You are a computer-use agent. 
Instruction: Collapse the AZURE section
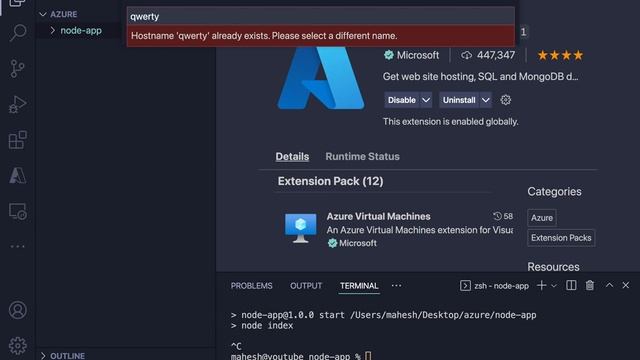[x=43, y=14]
